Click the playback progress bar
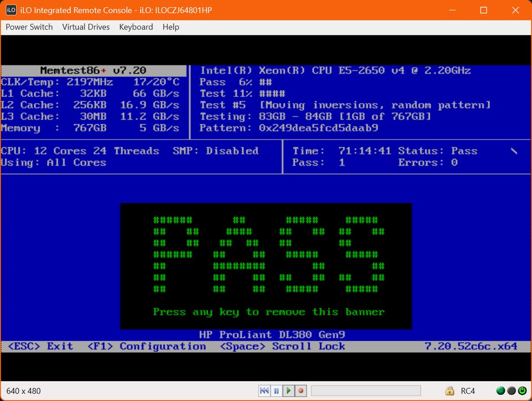532x401 pixels. (x=366, y=391)
